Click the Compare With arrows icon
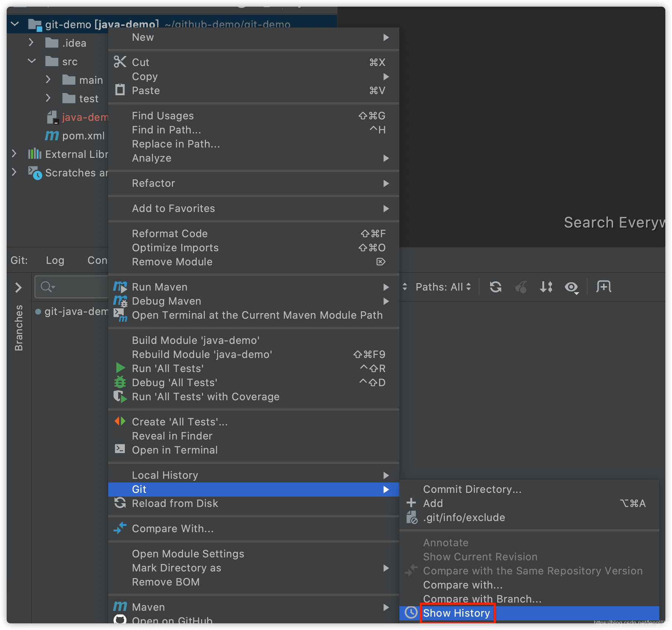Image resolution: width=672 pixels, height=630 pixels. (120, 528)
